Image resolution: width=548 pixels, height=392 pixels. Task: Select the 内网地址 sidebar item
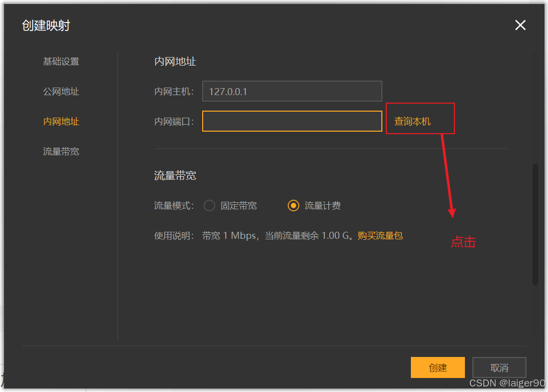point(61,122)
